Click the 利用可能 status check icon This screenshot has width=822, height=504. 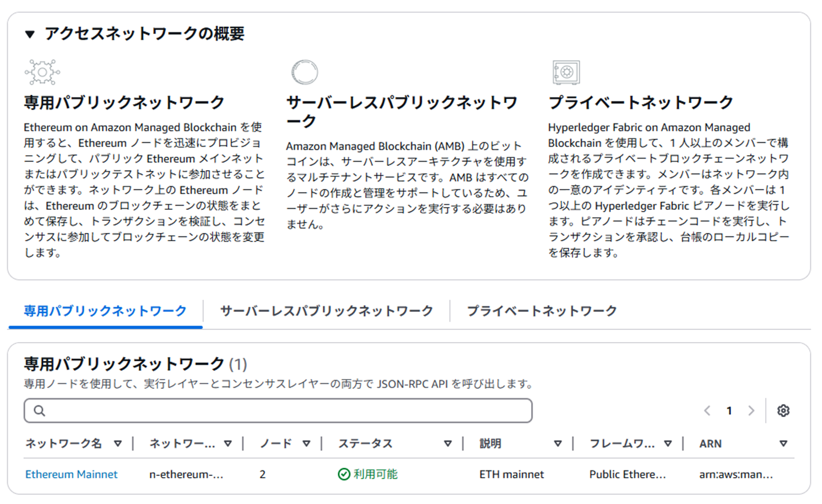point(344,474)
